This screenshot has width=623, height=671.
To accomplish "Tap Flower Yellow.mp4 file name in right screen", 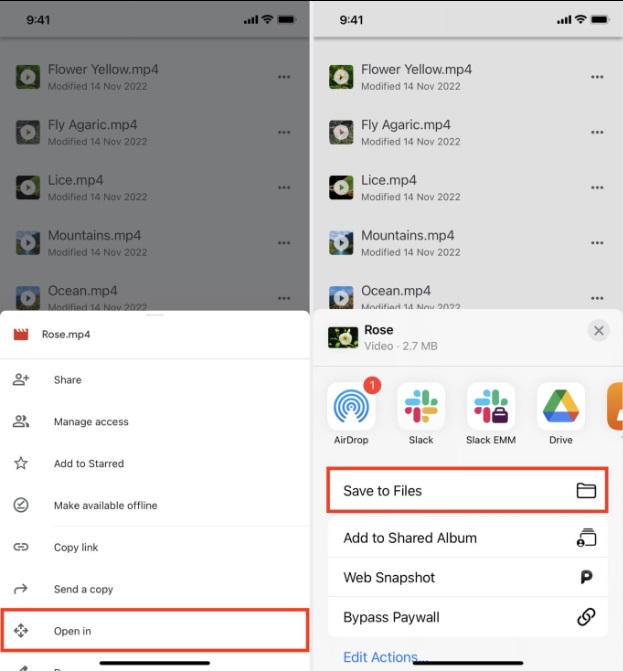I will tap(416, 69).
